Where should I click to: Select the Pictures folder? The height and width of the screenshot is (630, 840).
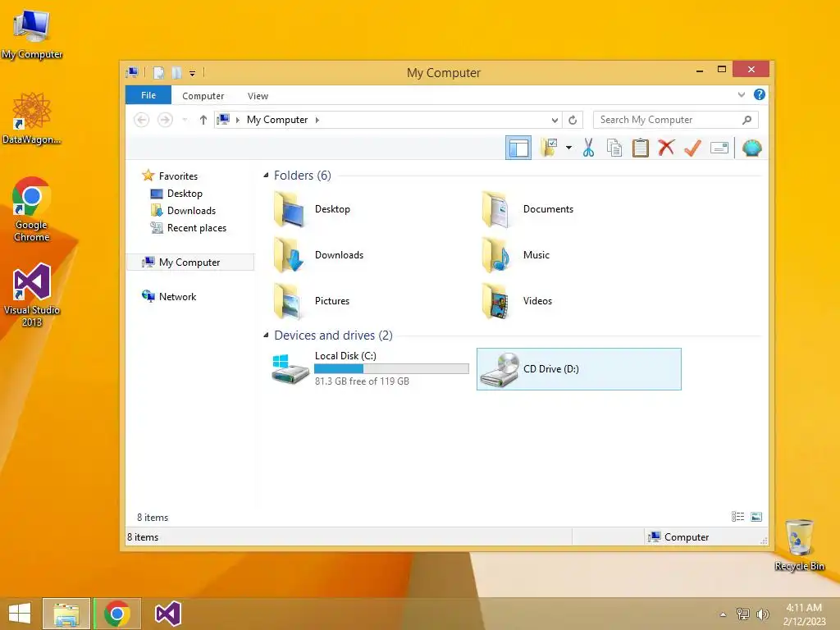[312, 301]
